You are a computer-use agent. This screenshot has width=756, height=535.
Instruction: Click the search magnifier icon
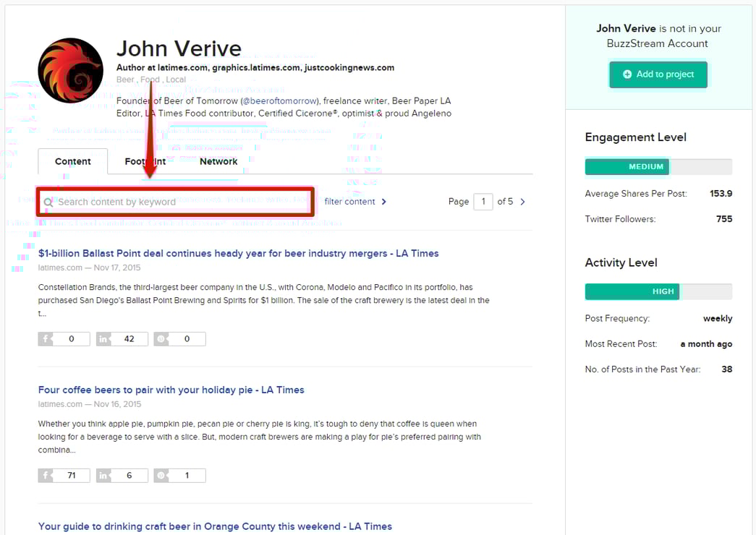pyautogui.click(x=48, y=202)
